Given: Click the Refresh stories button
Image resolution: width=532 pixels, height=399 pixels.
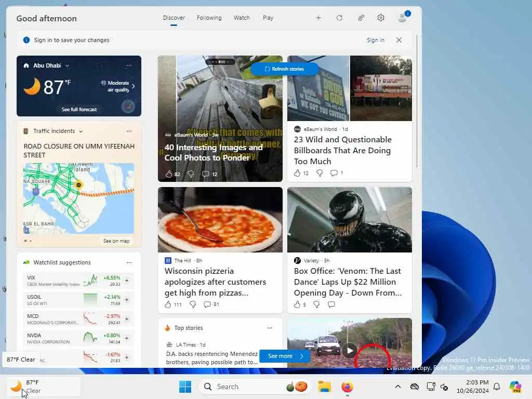Looking at the screenshot, I should 284,69.
